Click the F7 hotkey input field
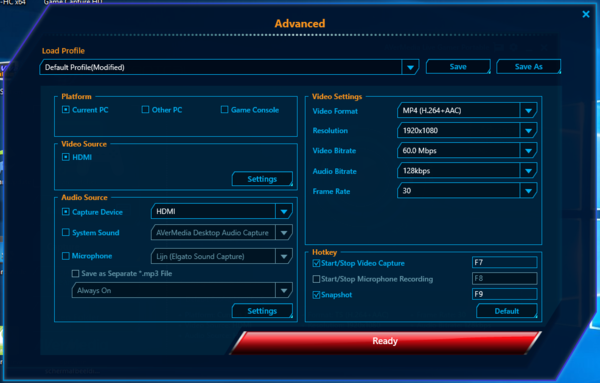This screenshot has height=383, width=600. (504, 262)
